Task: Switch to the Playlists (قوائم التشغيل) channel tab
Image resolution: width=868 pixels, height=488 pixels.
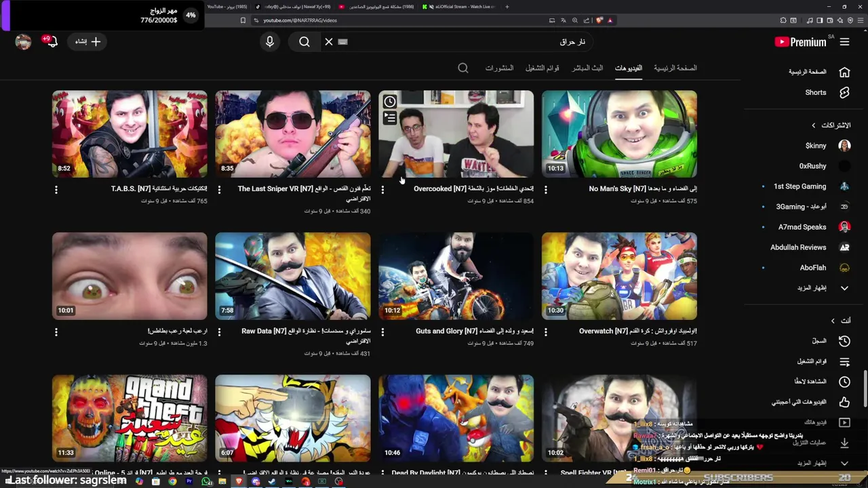Action: click(x=542, y=68)
